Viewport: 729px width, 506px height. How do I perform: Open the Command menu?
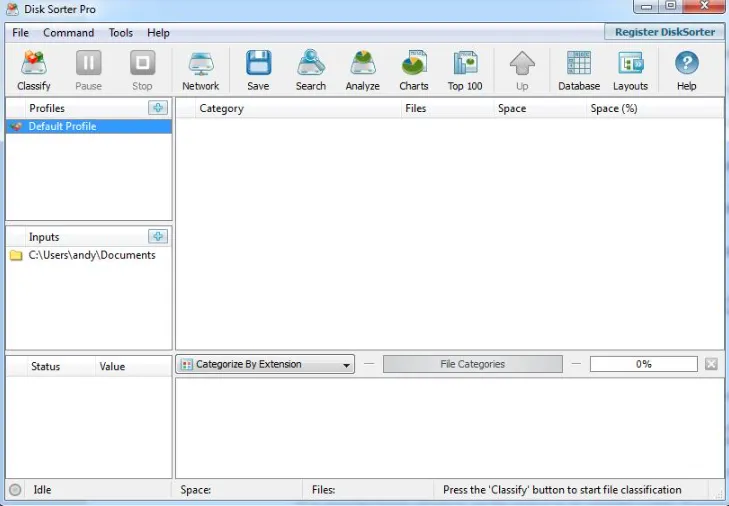[x=68, y=33]
